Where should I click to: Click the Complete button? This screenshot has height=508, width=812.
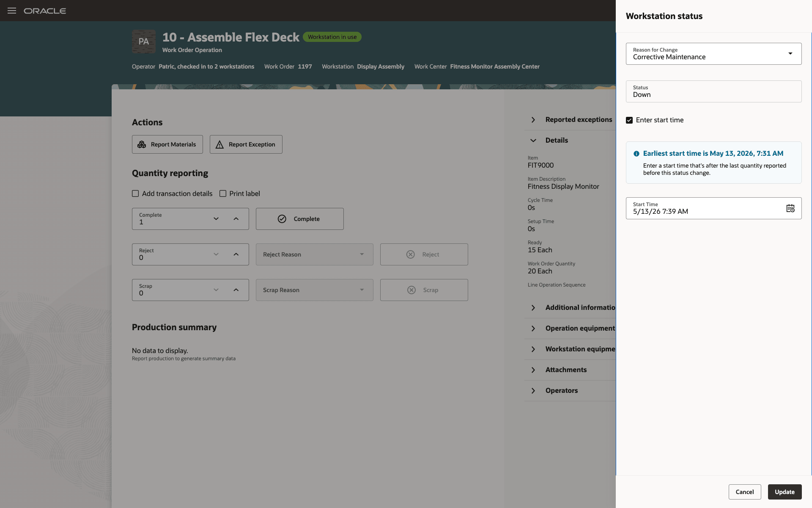300,219
